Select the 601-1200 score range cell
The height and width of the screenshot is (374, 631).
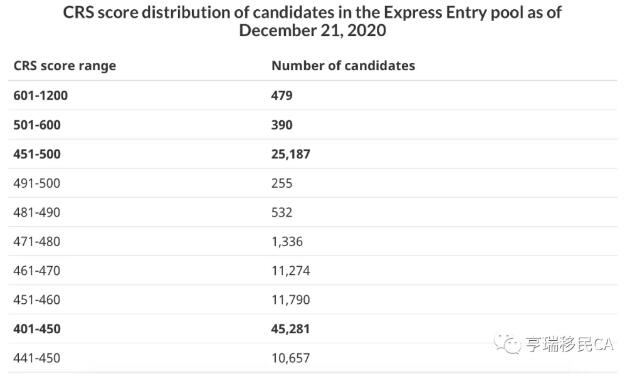pos(41,95)
